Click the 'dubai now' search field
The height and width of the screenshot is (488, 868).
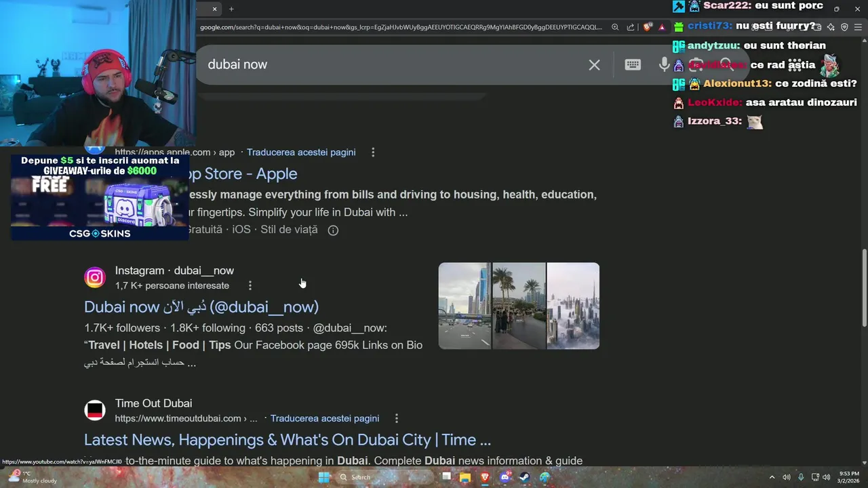point(393,64)
